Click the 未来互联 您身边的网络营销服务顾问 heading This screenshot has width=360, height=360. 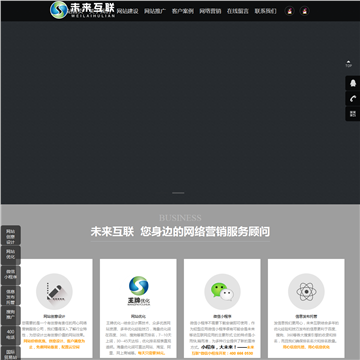click(180, 232)
